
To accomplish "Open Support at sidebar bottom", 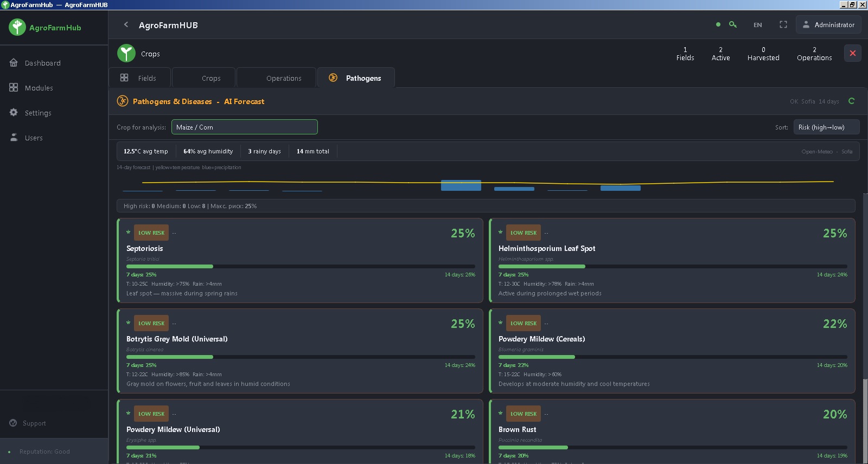I will [x=28, y=423].
